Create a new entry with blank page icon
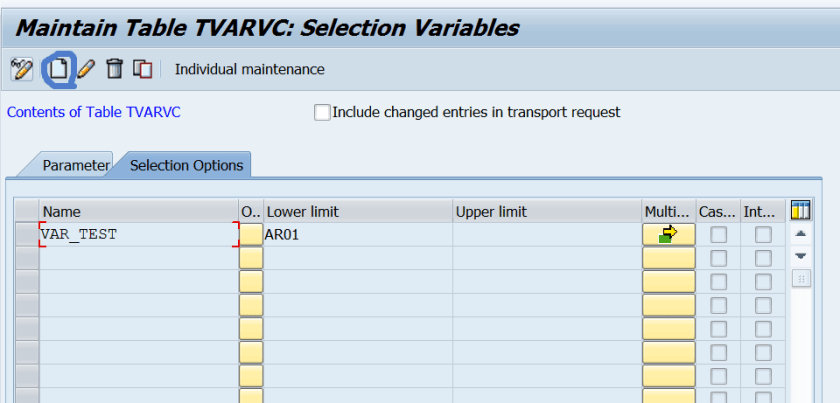Screen dimensions: 840x403 tap(58, 69)
